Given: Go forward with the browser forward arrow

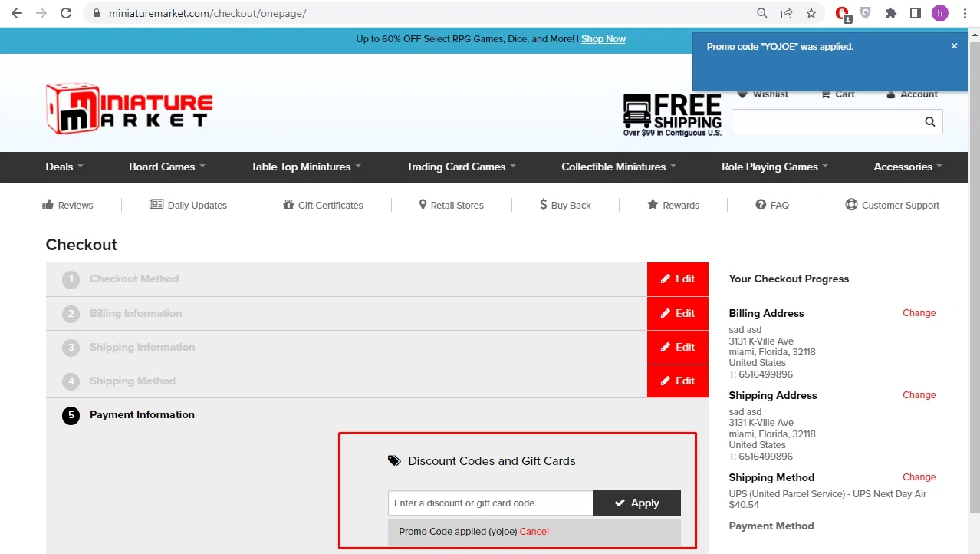Looking at the screenshot, I should [41, 13].
